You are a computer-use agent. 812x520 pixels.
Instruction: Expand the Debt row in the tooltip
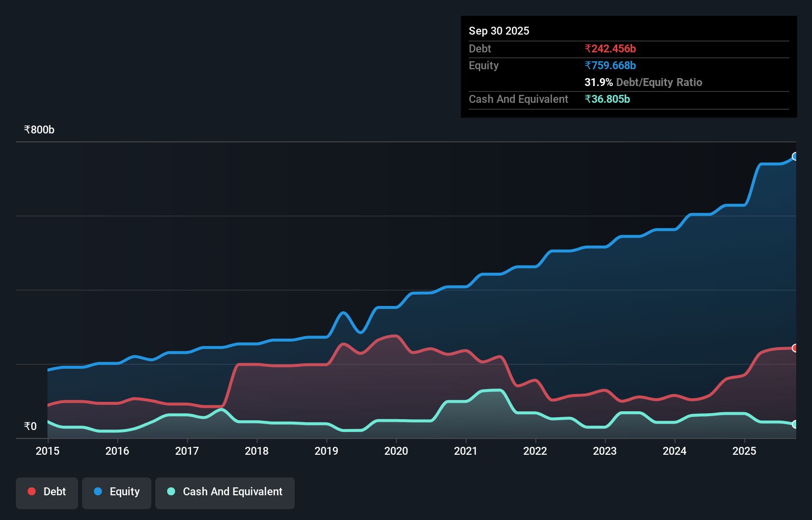tap(480, 48)
